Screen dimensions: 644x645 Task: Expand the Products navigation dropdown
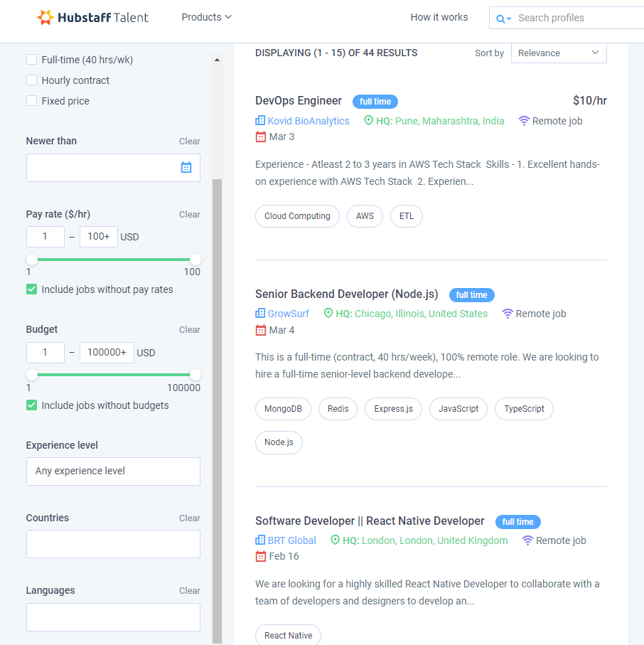pos(206,17)
